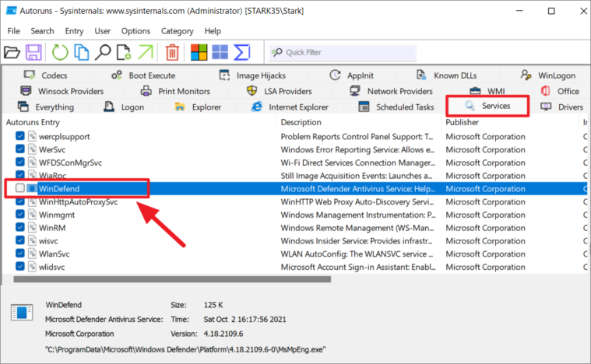Image resolution: width=591 pixels, height=364 pixels.
Task: Click the Open file toolbar icon
Action: pos(12,52)
